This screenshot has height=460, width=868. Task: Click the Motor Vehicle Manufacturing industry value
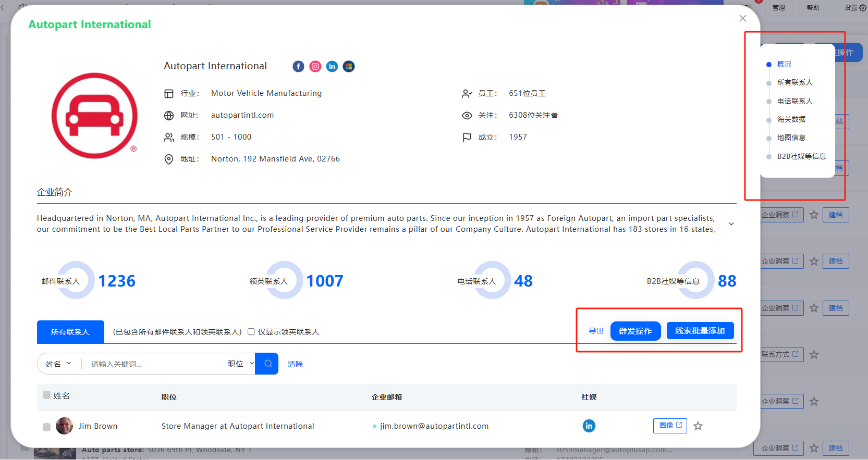tap(266, 93)
